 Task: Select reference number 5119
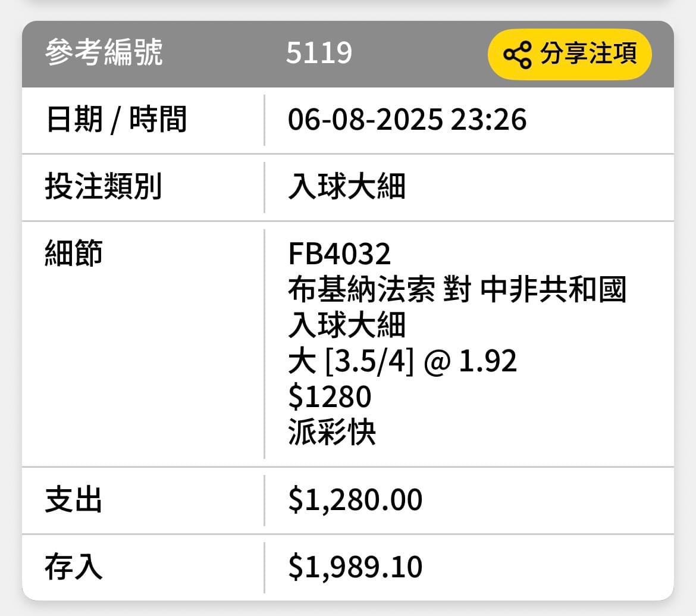319,53
